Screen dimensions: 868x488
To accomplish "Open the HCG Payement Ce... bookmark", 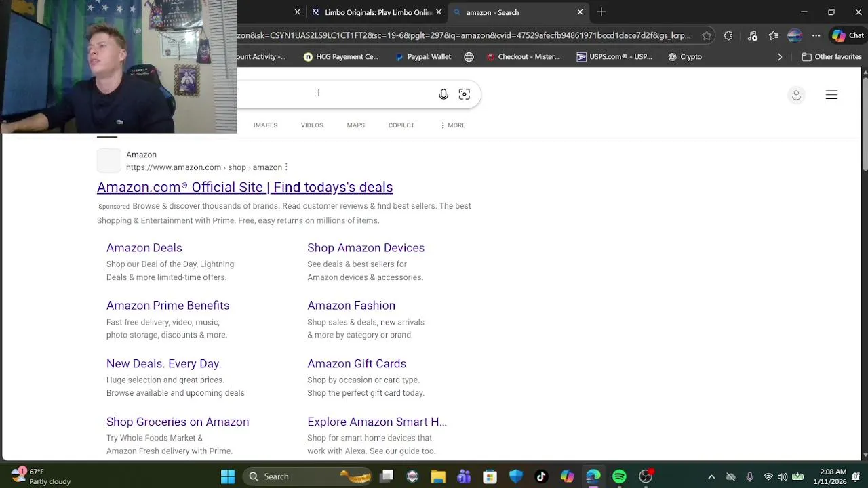I will (x=341, y=57).
